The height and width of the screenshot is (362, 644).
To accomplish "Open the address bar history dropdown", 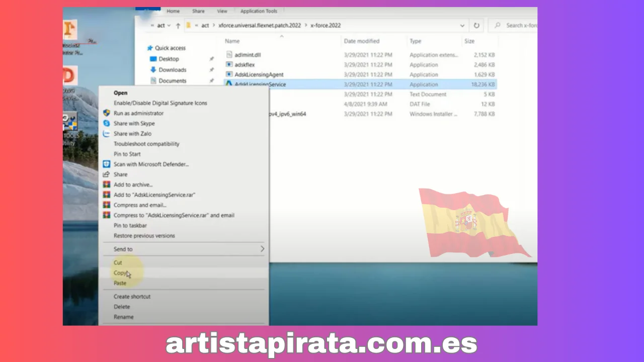I will [462, 26].
